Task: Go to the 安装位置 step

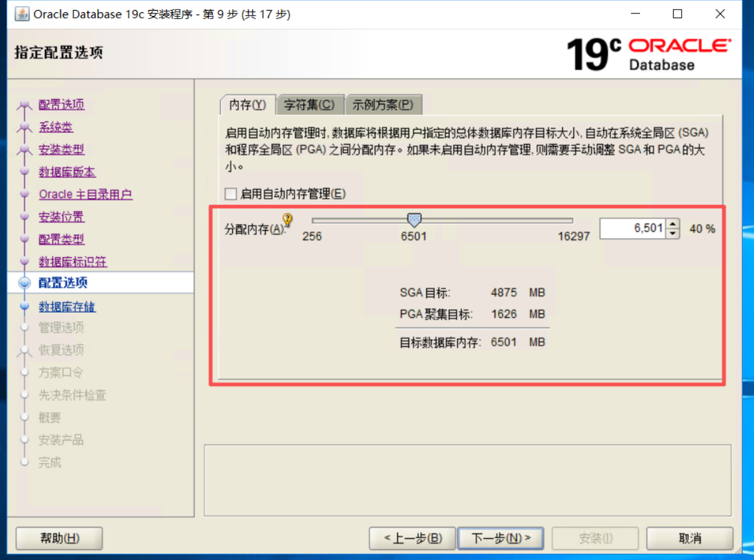Action: pos(62,217)
